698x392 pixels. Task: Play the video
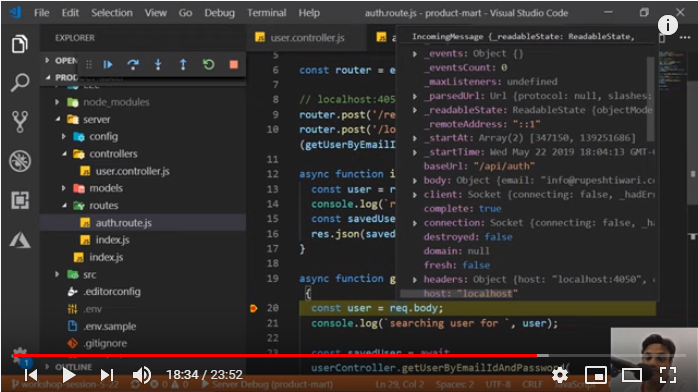(x=68, y=375)
